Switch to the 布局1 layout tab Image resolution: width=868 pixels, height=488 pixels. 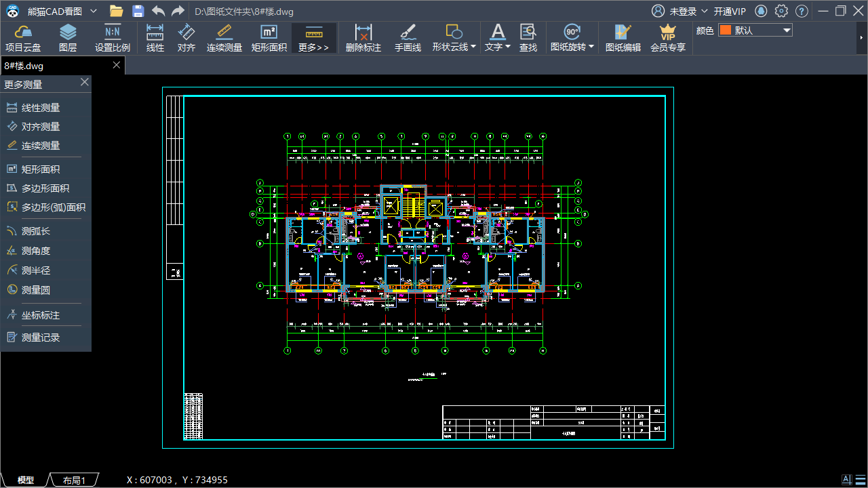click(x=74, y=480)
